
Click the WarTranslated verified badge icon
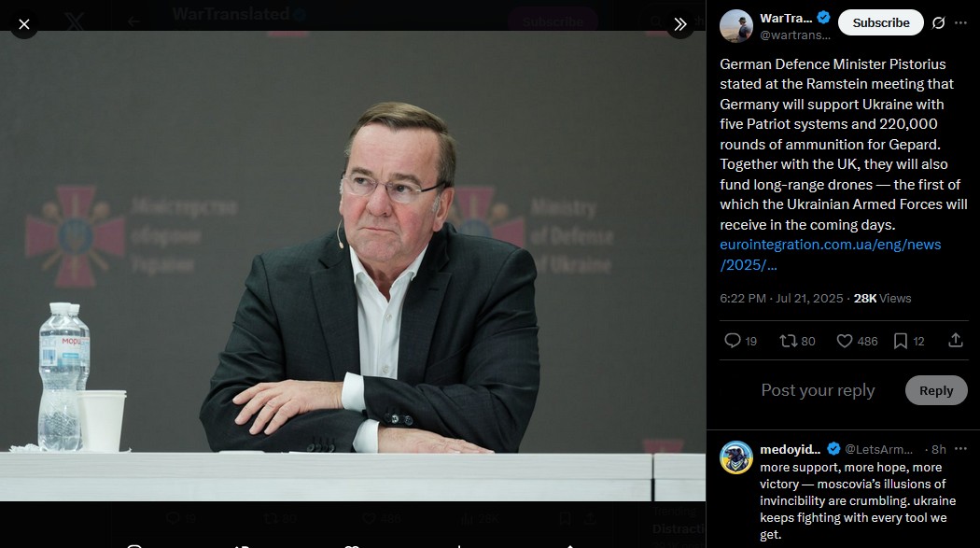click(824, 18)
